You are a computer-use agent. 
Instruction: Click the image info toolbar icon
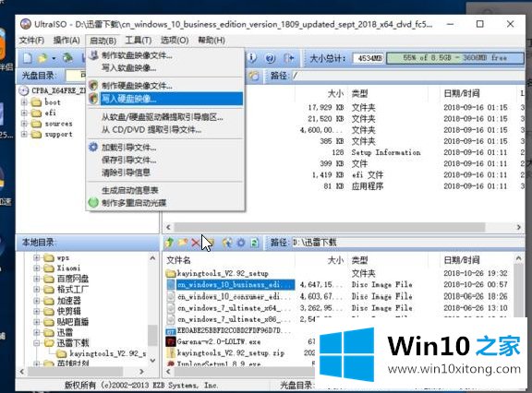point(253,58)
